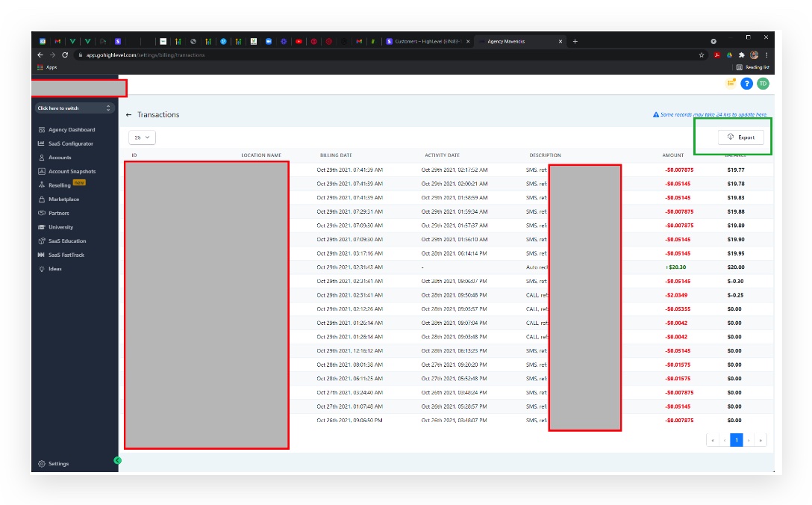This screenshot has height=505, width=812.
Task: Open the Agency Dashboard sidebar icon
Action: pyautogui.click(x=42, y=130)
